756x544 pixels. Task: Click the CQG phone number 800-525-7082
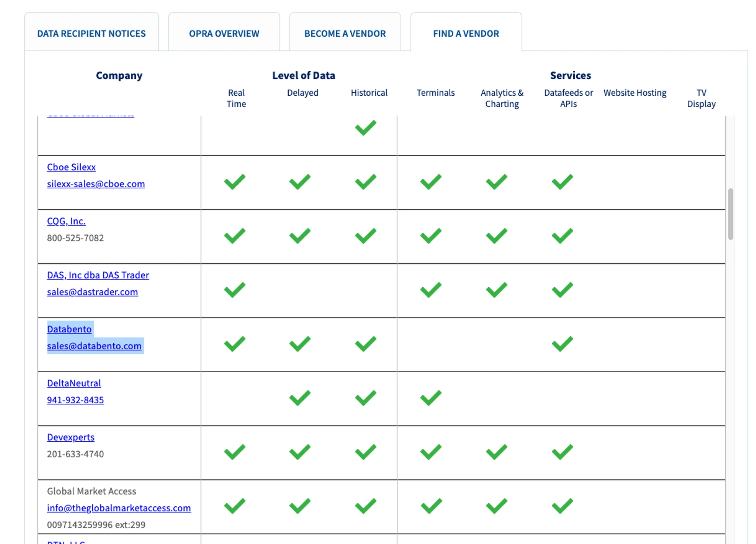(75, 238)
